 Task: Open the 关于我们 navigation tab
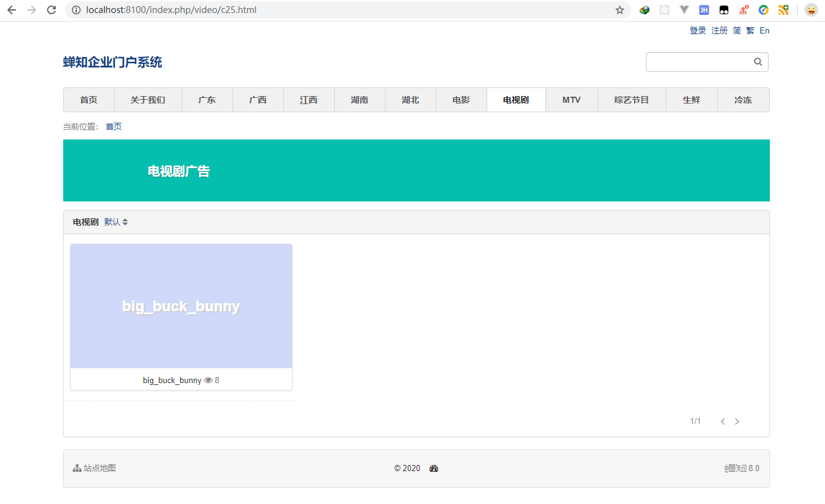click(148, 100)
